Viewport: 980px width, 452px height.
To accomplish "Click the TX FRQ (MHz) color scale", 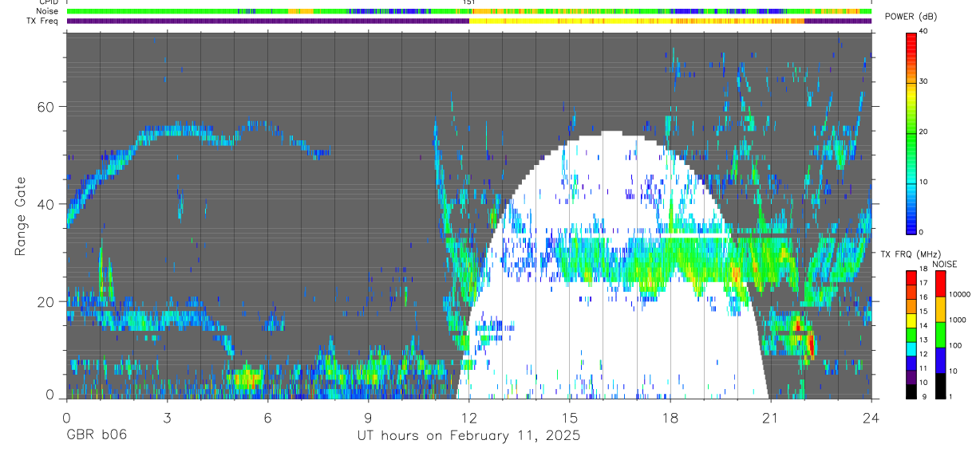I will click(911, 334).
